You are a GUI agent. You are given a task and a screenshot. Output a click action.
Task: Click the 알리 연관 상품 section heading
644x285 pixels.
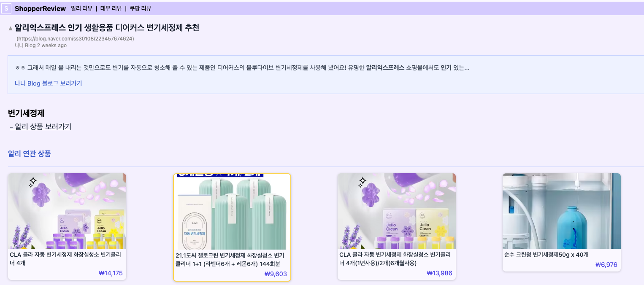(30, 153)
